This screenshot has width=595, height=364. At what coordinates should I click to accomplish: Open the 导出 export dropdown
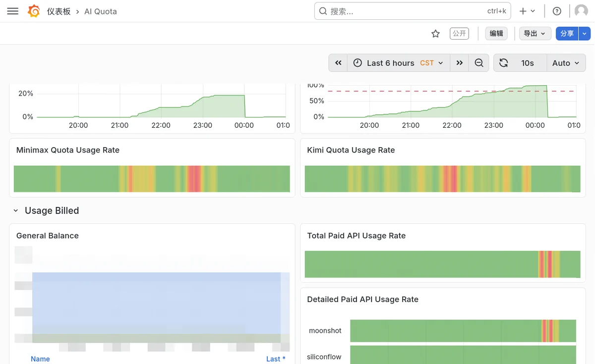click(535, 33)
